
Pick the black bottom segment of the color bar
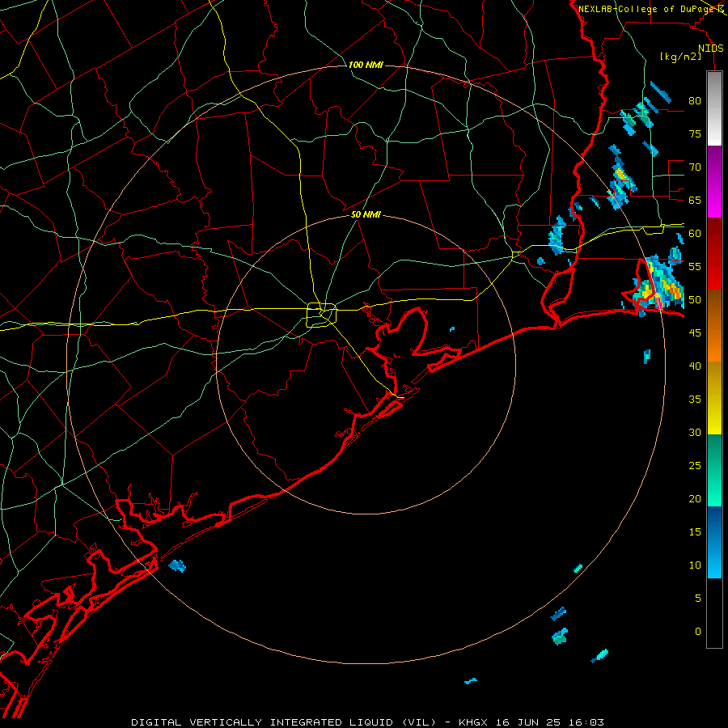tap(714, 613)
